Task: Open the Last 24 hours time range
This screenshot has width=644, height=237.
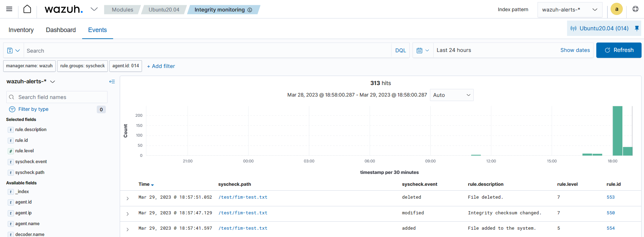Action: tap(454, 50)
